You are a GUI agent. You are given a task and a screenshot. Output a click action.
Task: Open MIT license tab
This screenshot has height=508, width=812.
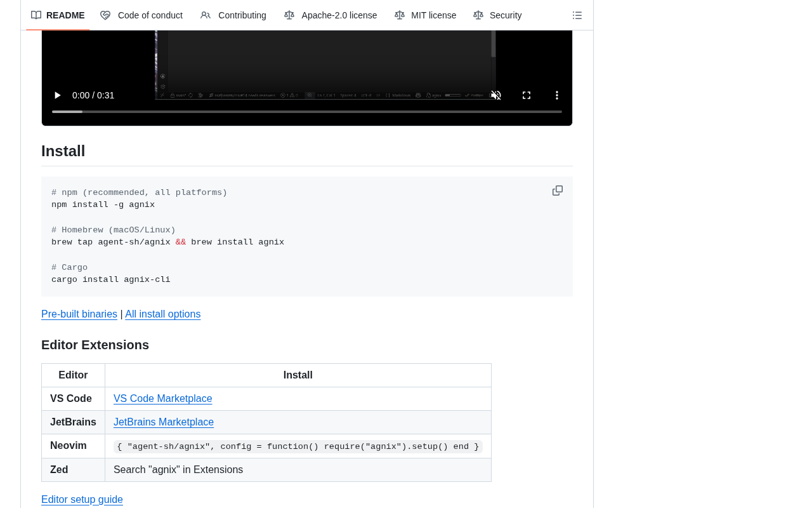[425, 15]
